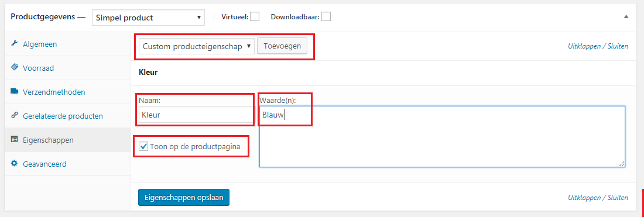This screenshot has width=644, height=217.
Task: Click the Kleur attribute header row
Action: 382,73
